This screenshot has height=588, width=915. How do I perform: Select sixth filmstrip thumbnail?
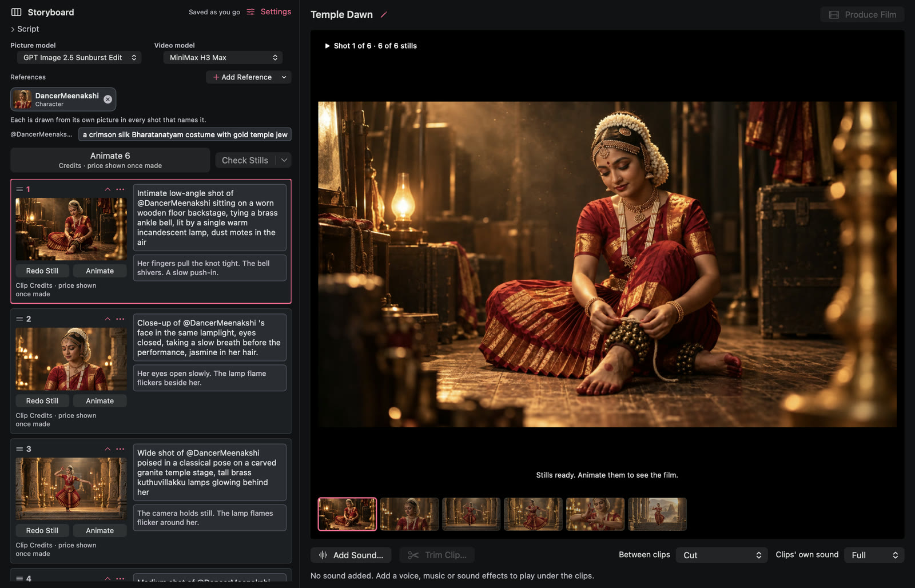click(657, 514)
